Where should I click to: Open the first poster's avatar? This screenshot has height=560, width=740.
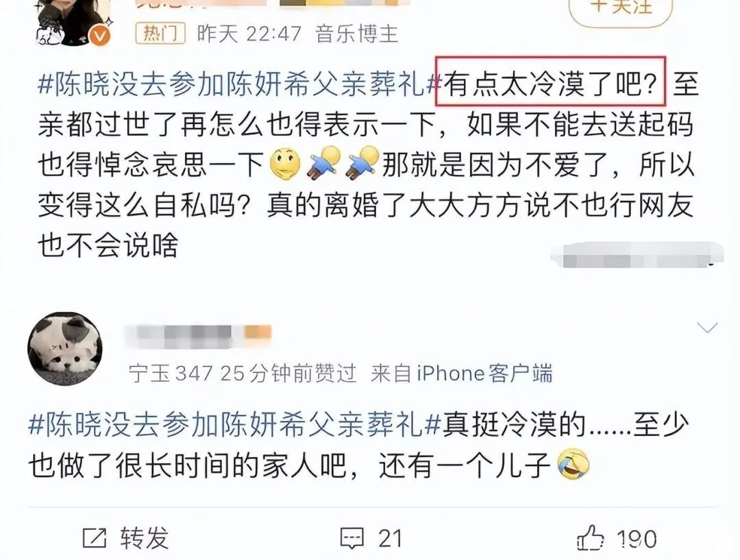69,21
